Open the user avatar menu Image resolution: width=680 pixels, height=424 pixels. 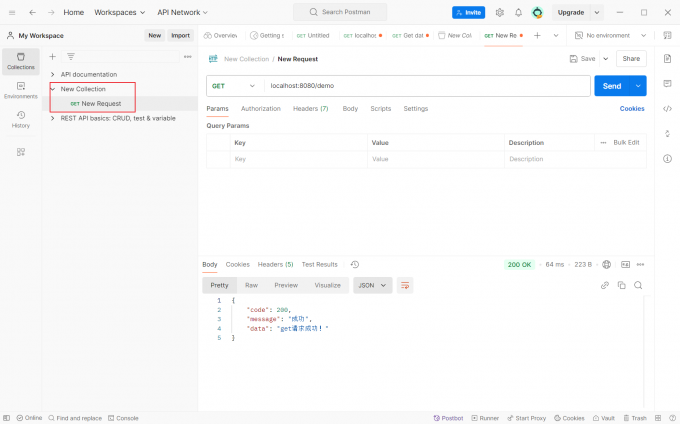(537, 13)
